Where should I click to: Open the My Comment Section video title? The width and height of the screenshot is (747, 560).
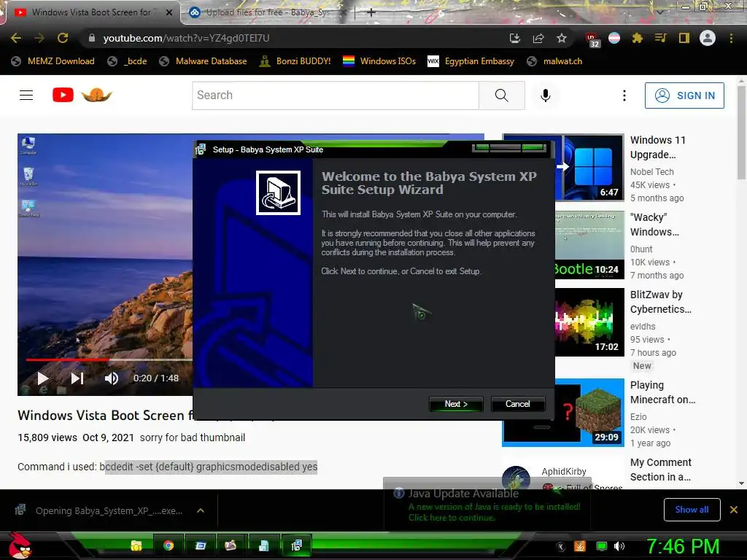click(x=660, y=470)
